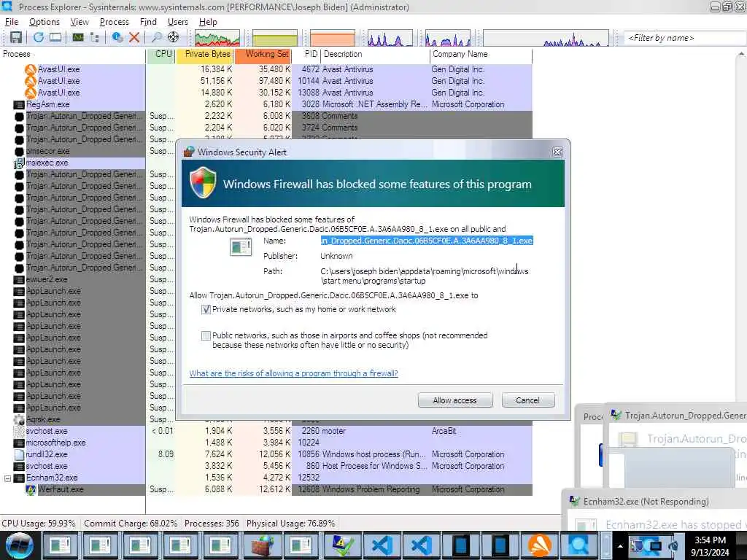Open the File menu

(12, 22)
